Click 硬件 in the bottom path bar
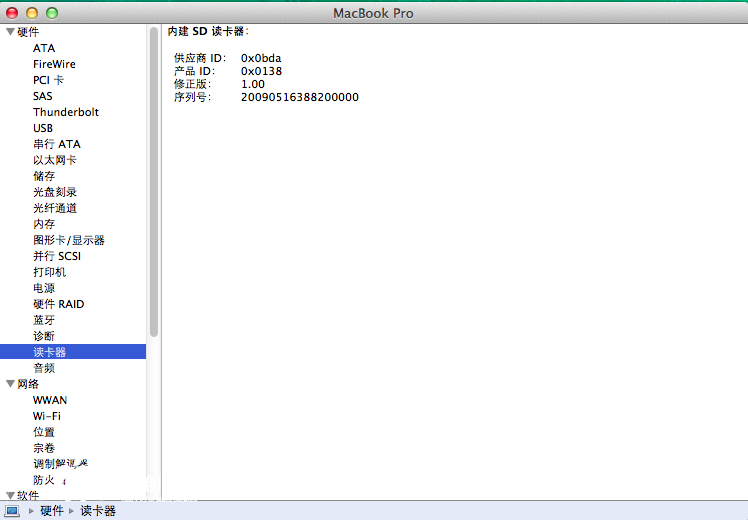This screenshot has height=520, width=748. 51,510
